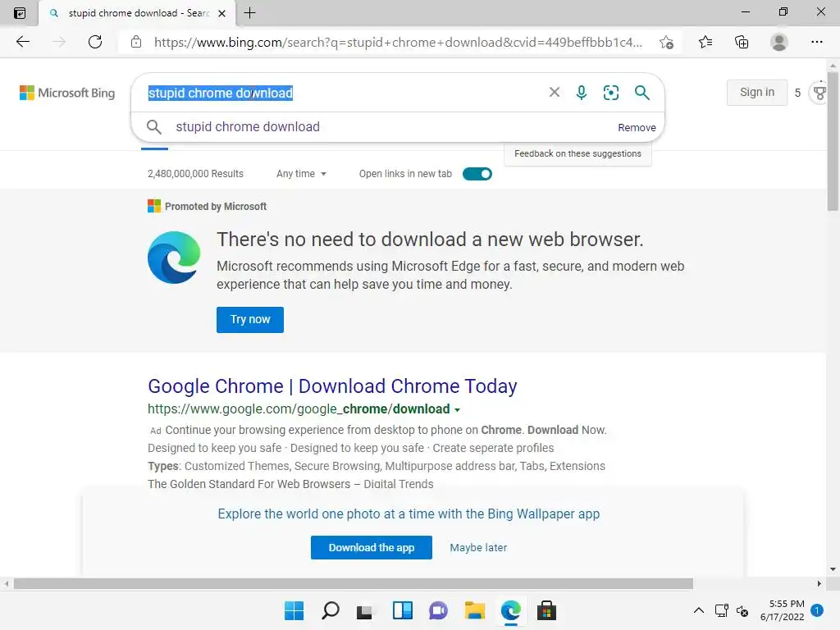Open the Edge profile avatar
This screenshot has width=840, height=630.
click(779, 42)
